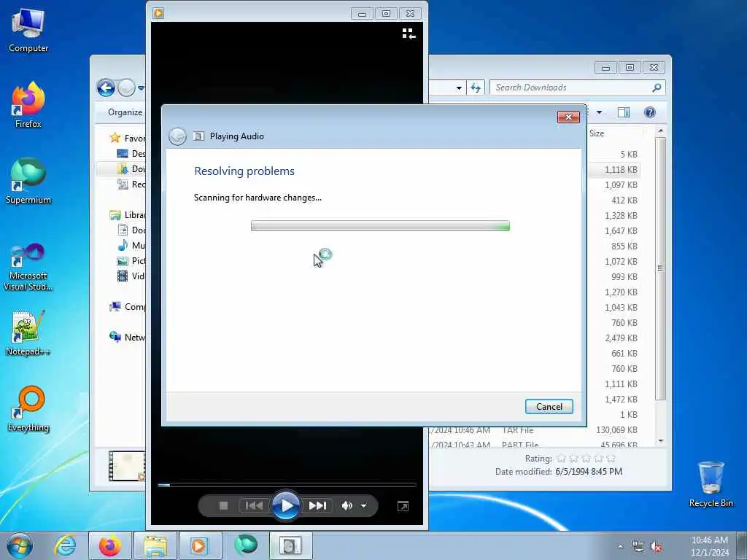Skip to next track in Media Player
747x560 pixels.
[x=318, y=506]
